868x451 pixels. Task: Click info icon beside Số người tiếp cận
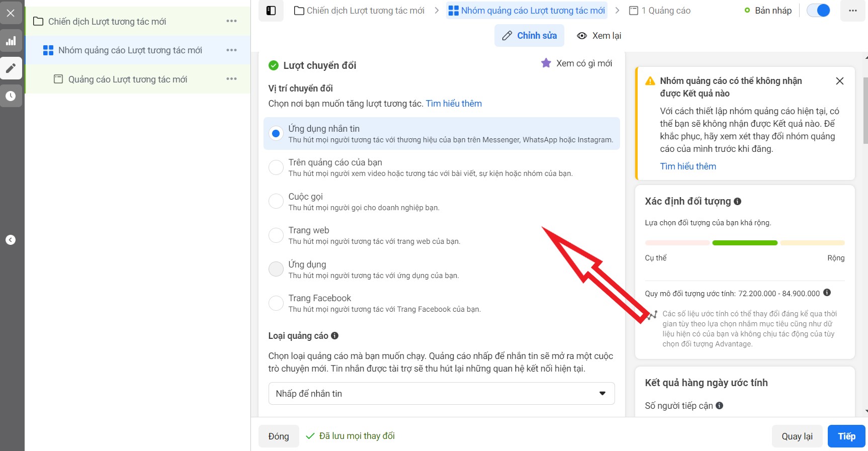[720, 405]
